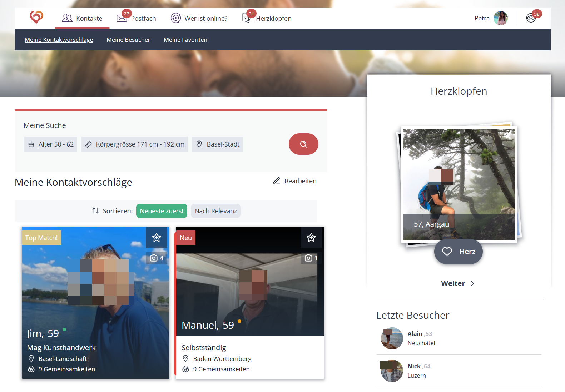
Task: Click Jim's 9 Gemeinsamkeiten text
Action: (x=67, y=369)
